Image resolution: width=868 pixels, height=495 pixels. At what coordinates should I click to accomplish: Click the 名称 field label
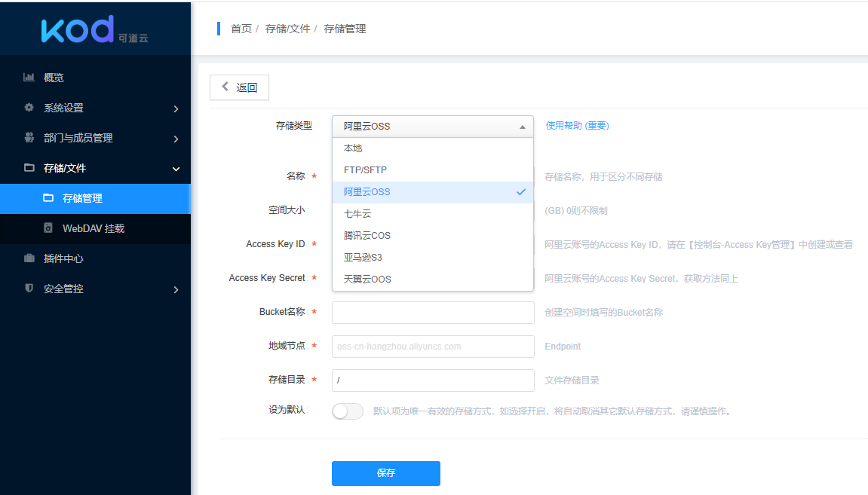(296, 176)
